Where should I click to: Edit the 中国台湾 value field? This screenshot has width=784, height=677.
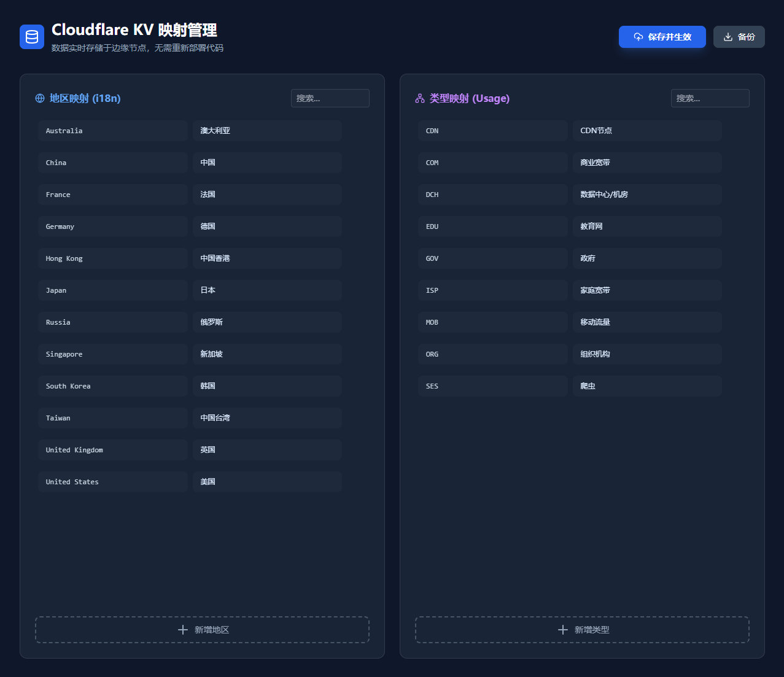(267, 418)
